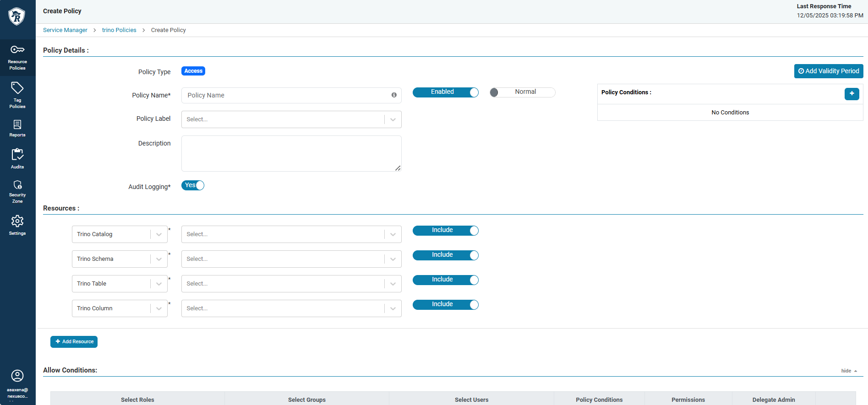Open Security Zone from the sidebar
Image resolution: width=868 pixels, height=405 pixels.
(17, 191)
